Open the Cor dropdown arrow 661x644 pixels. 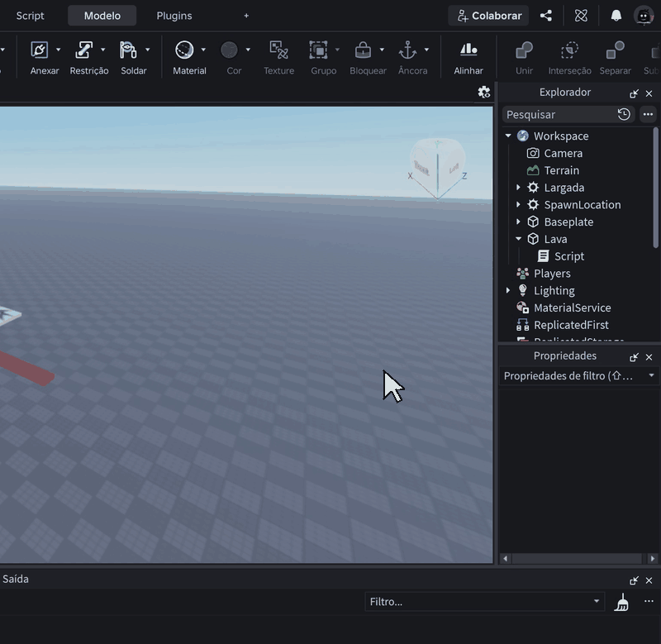pos(248,50)
